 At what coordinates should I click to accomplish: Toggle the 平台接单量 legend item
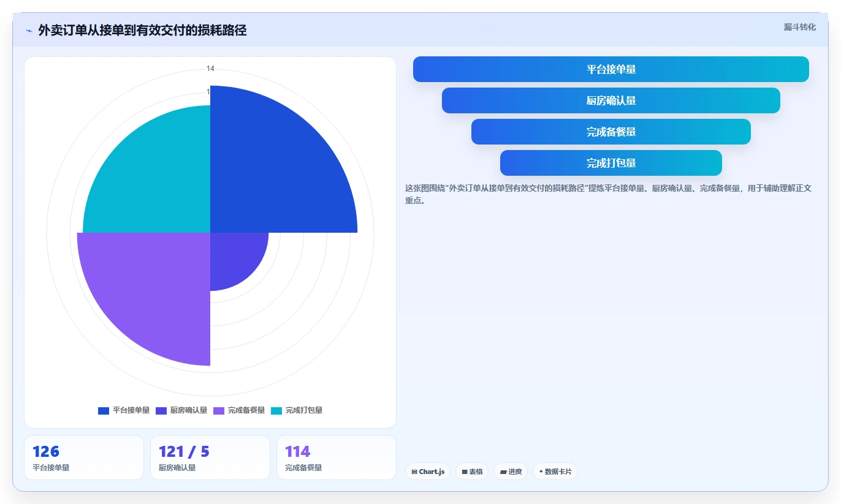124,410
